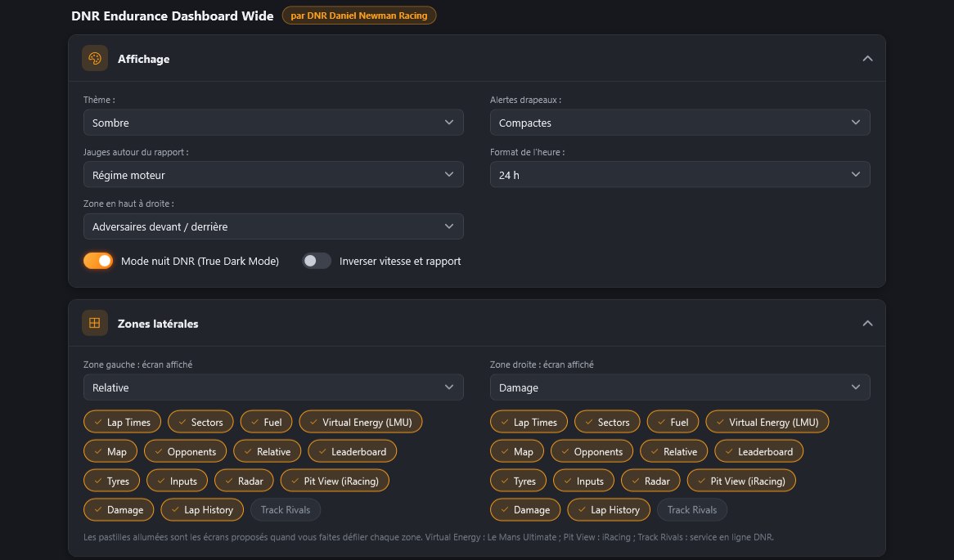Image resolution: width=954 pixels, height=560 pixels.
Task: Toggle Lap Times chip in right zone
Action: [529, 422]
